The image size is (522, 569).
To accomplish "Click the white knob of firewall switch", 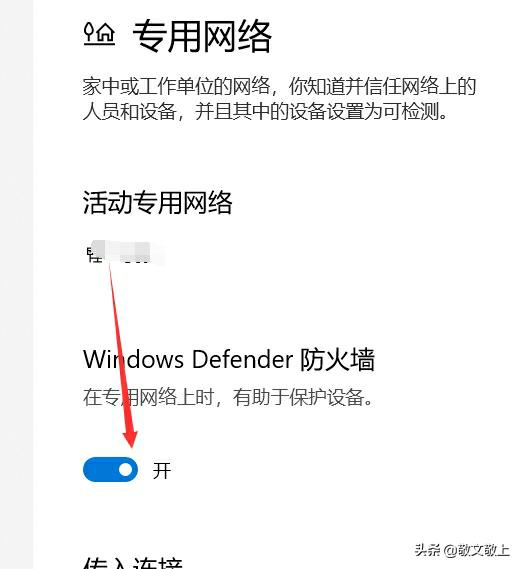I will click(x=126, y=470).
